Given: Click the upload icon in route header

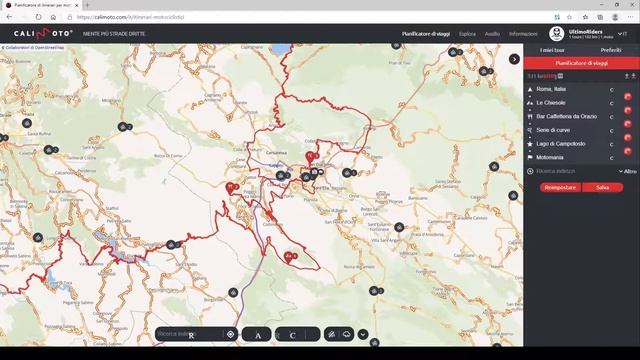Looking at the screenshot, I should pos(627,76).
